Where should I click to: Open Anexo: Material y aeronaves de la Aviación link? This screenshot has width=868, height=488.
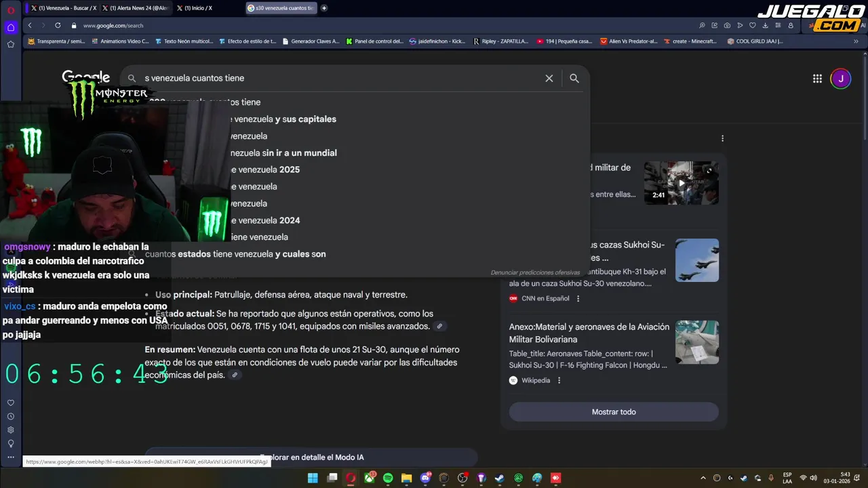[x=589, y=333]
